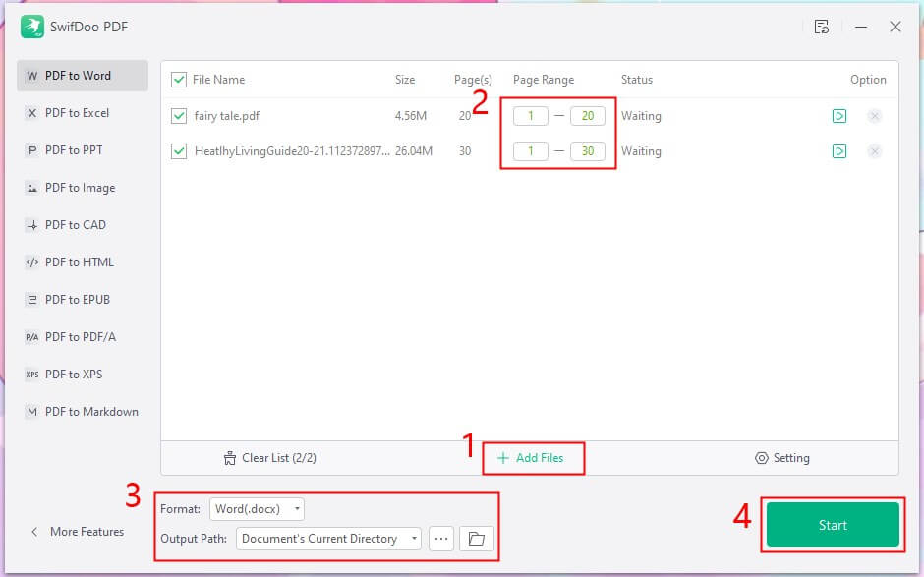This screenshot has height=577, width=924.
Task: Click the plus icon next to Add Files
Action: click(x=502, y=458)
